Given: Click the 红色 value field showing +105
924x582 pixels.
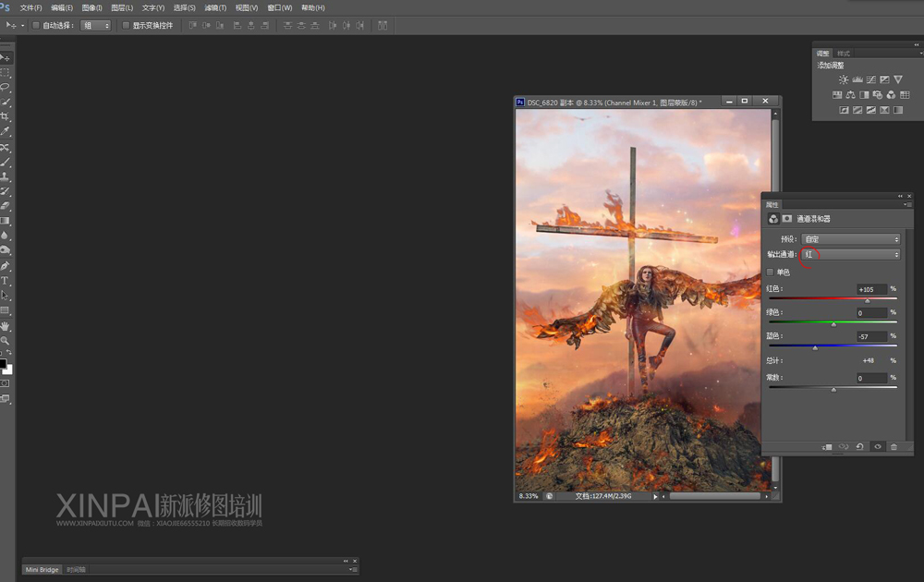Looking at the screenshot, I should 871,289.
